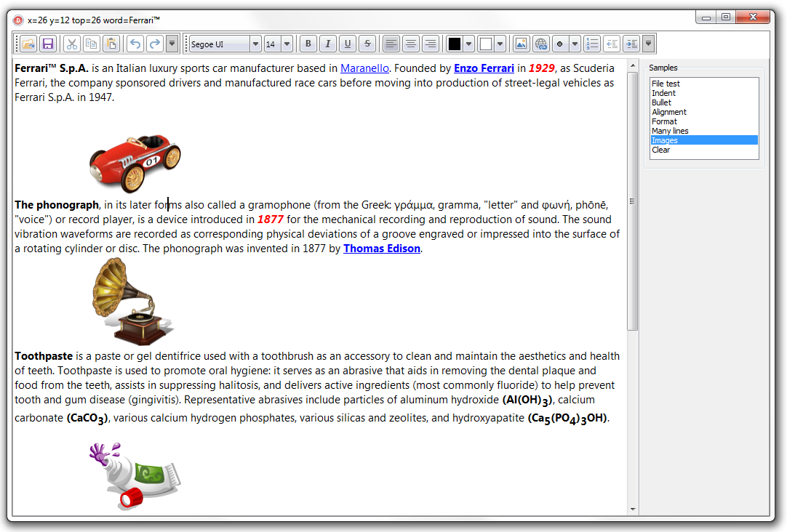Toggle bold formatting

308,44
